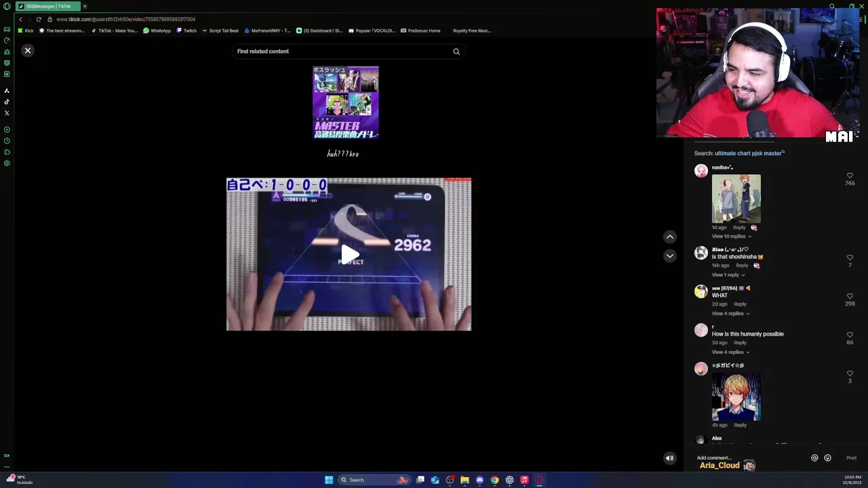This screenshot has width=868, height=488.
Task: Open ChatGPT from the taskbar
Action: click(x=509, y=480)
